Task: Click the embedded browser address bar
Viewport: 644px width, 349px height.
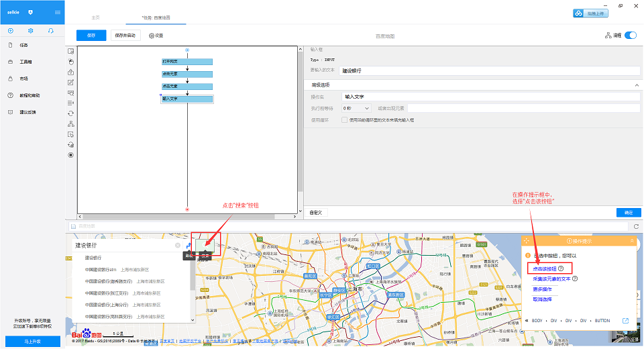Action: pos(348,226)
